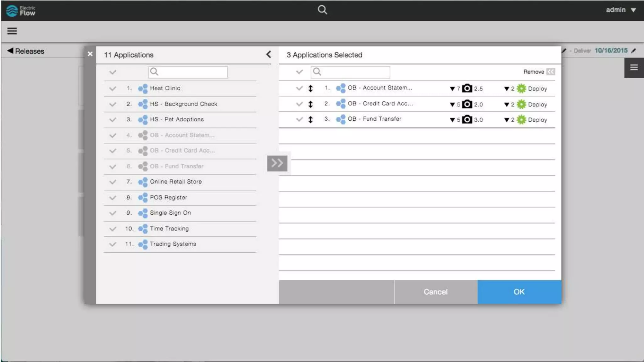Click the Cancel button
This screenshot has width=644, height=362.
(x=435, y=292)
